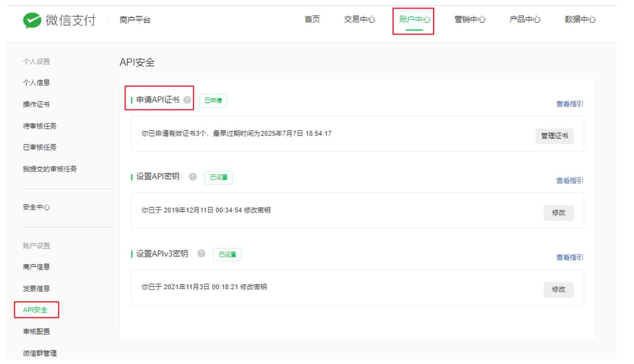The height and width of the screenshot is (364, 634).
Task: Open 产品中心 top navigation tab
Action: tap(525, 19)
